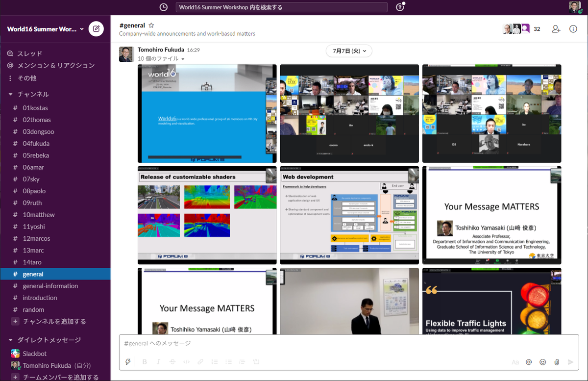Open shortcuts lightning bolt menu
The image size is (588, 381).
point(128,362)
